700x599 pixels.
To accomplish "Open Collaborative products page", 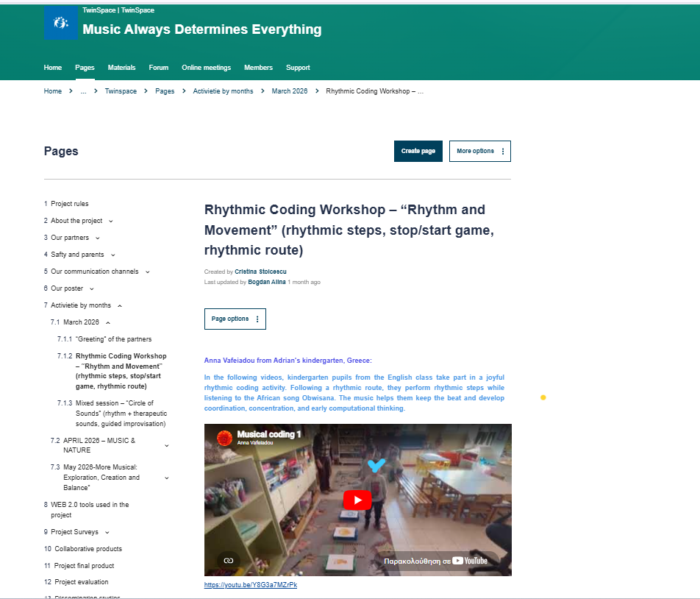I will (88, 549).
